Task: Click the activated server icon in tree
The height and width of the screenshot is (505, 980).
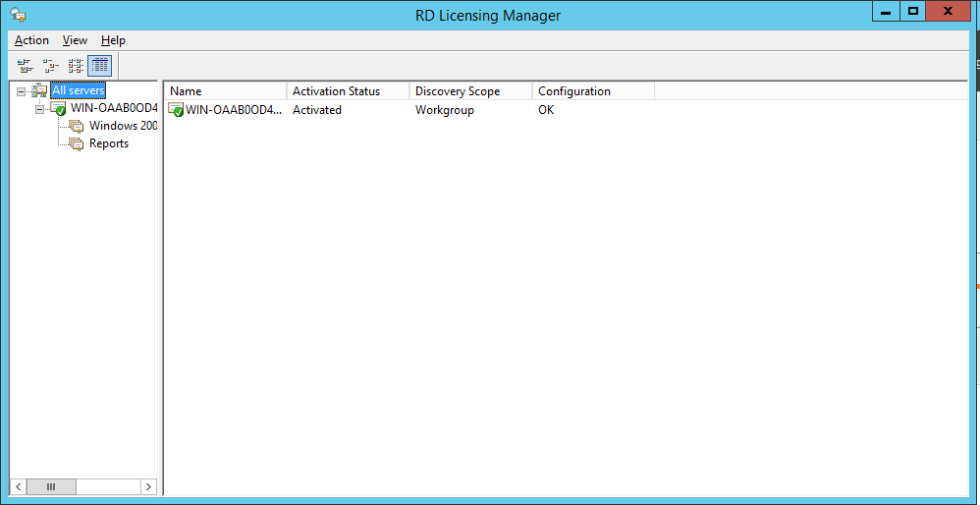Action: point(58,108)
